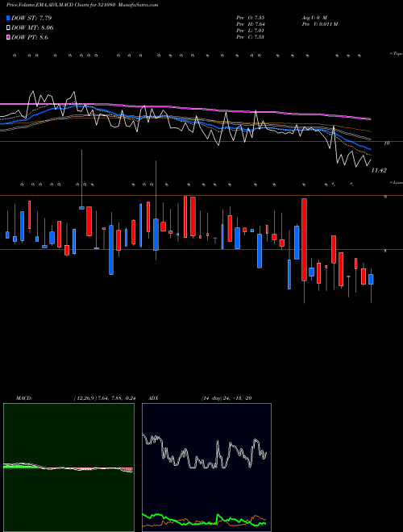
Task: Select the 'DOW PT: 8.6' legend label
Action: (x=30, y=38)
